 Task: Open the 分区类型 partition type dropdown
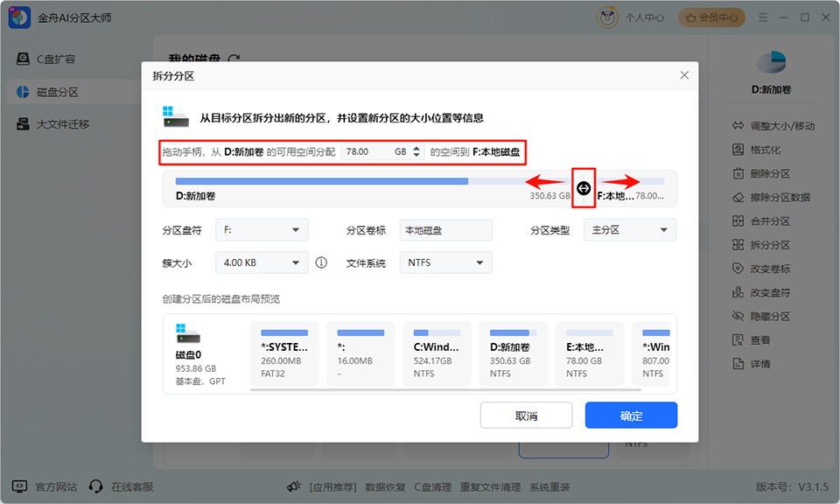click(x=630, y=228)
